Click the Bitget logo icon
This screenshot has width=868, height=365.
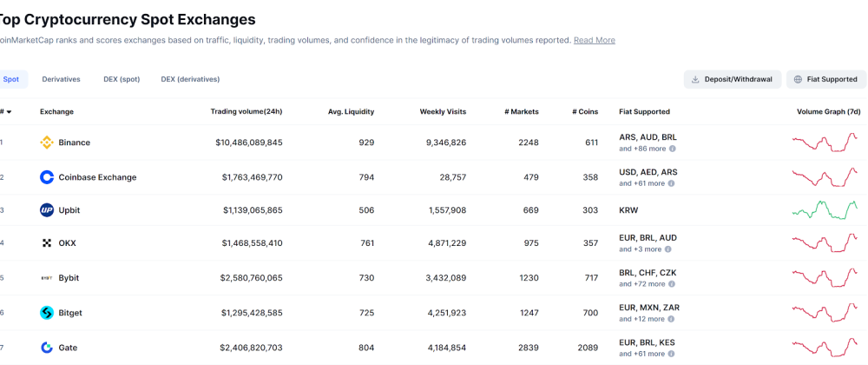click(x=47, y=313)
